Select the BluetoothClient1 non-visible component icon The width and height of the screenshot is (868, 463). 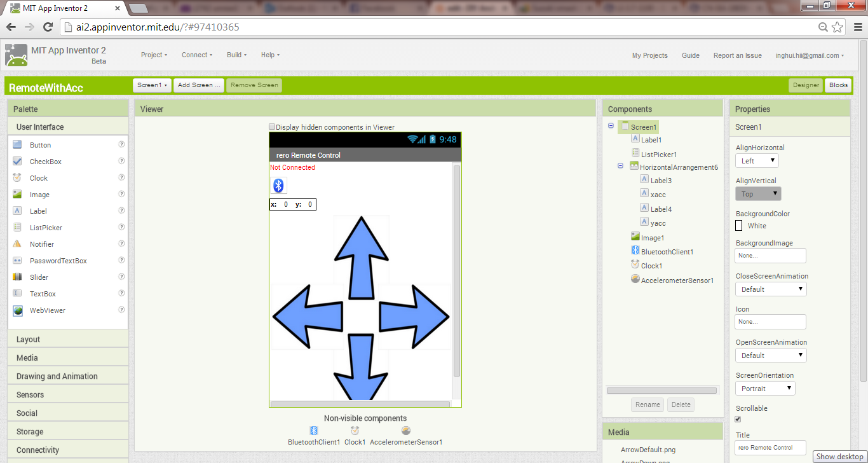(314, 431)
